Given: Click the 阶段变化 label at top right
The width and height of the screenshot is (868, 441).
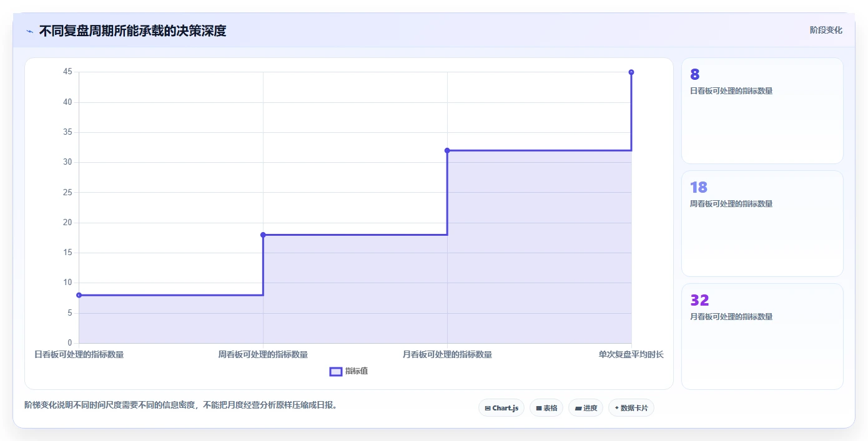Looking at the screenshot, I should tap(826, 30).
